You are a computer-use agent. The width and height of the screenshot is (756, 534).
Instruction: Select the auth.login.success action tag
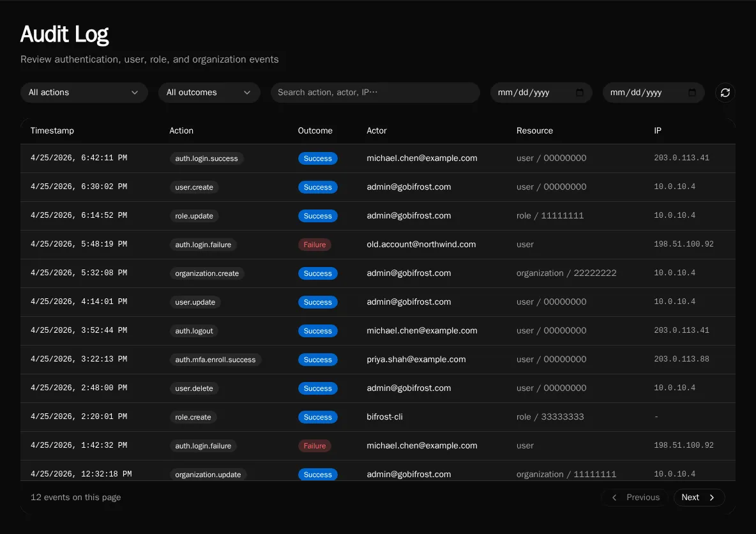pos(206,158)
